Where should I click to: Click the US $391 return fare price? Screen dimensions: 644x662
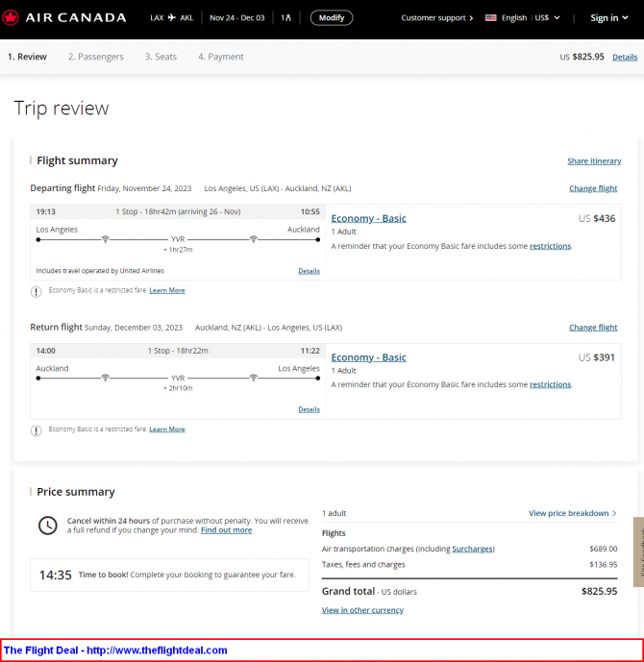(597, 357)
